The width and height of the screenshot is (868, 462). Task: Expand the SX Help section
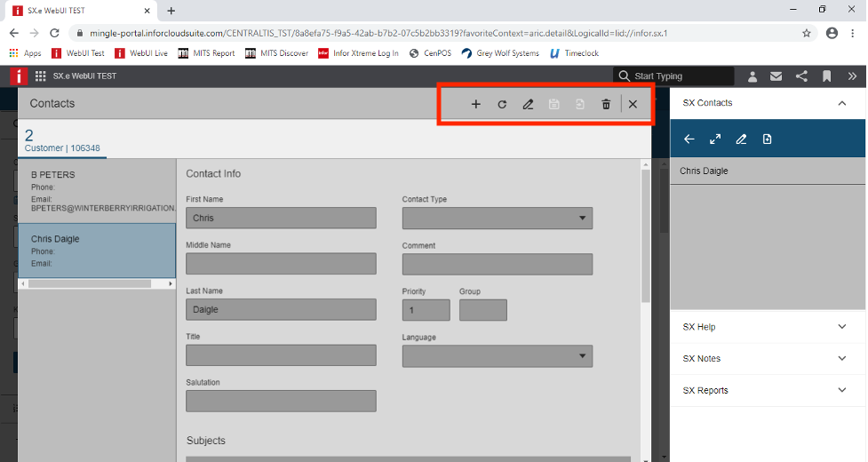tap(842, 326)
